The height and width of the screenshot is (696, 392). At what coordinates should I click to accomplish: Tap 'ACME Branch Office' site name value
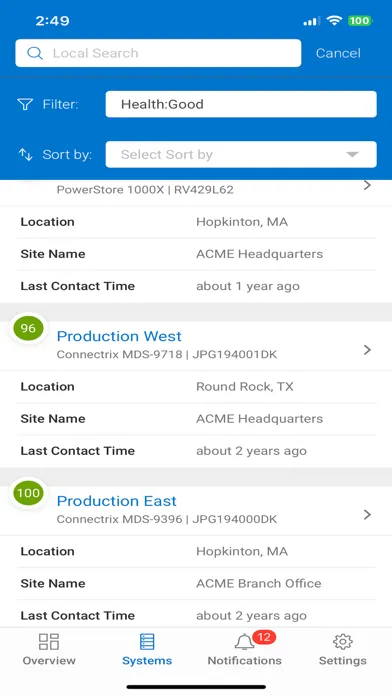coord(259,583)
